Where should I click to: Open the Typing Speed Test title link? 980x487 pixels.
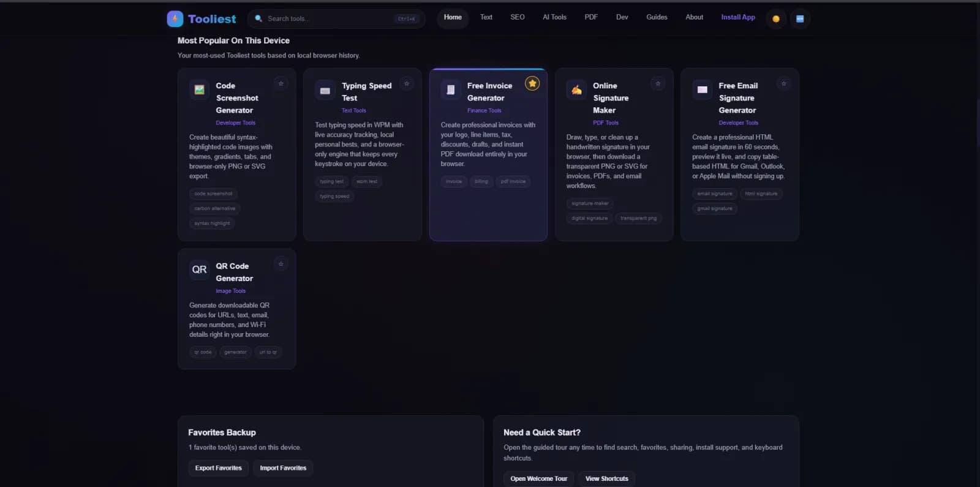coord(366,92)
